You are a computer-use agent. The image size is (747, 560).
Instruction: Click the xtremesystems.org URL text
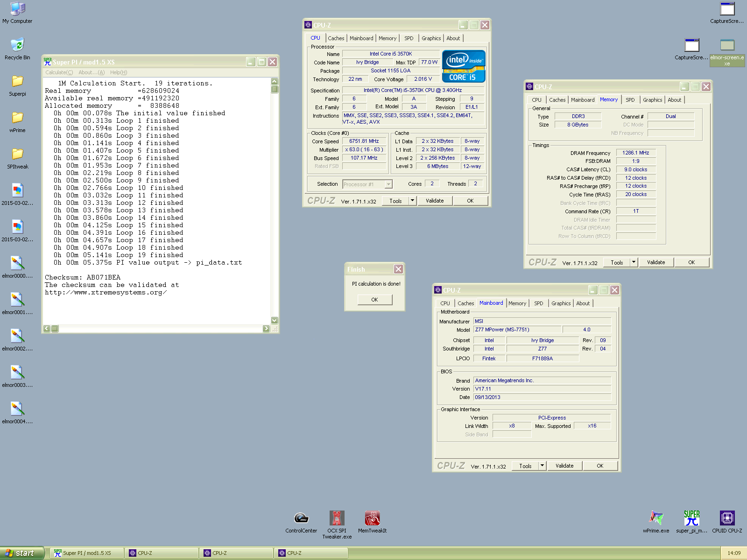click(x=106, y=292)
